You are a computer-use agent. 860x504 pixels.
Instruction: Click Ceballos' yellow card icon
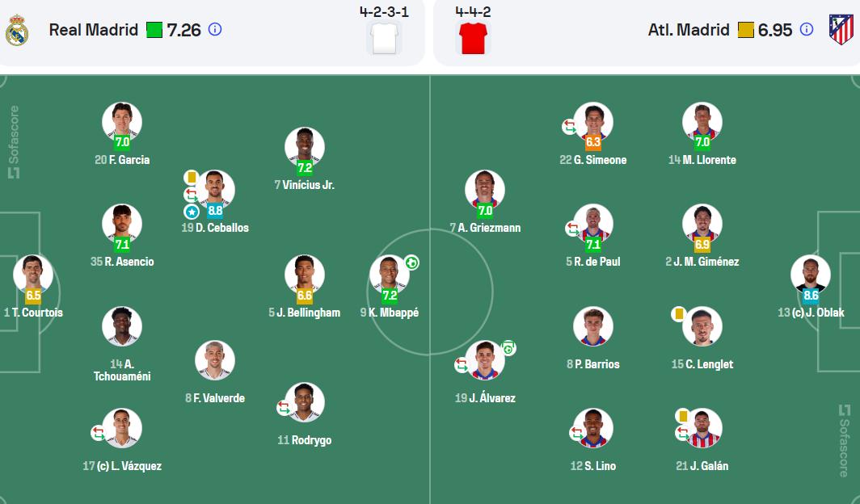pos(192,178)
